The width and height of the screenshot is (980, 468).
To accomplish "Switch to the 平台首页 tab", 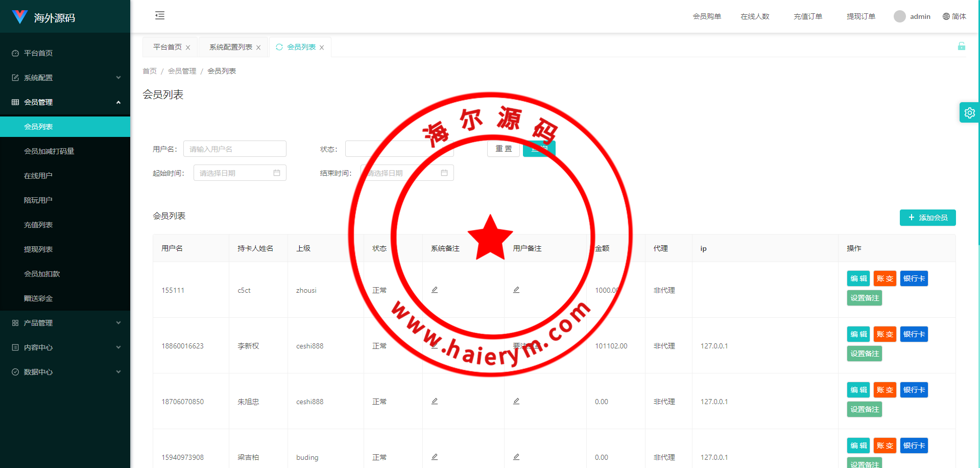I will click(x=167, y=47).
